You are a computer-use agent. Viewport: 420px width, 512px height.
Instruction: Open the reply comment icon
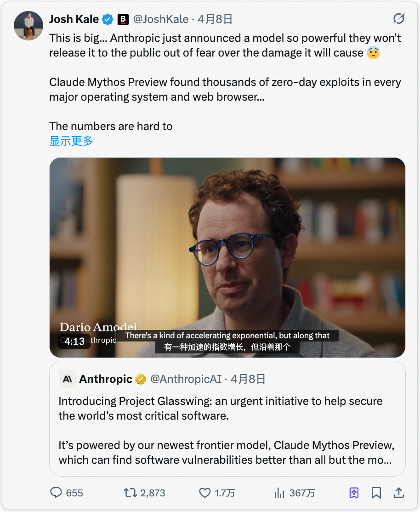click(x=56, y=493)
